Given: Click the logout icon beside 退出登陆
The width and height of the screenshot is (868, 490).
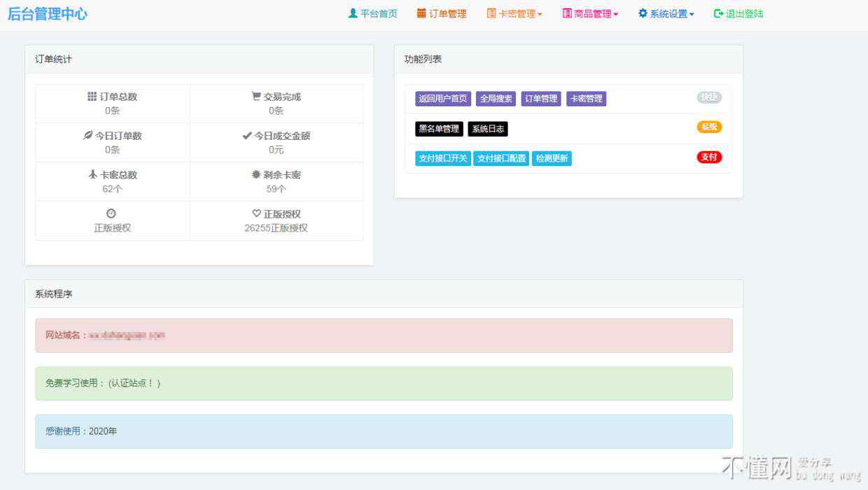Looking at the screenshot, I should (718, 13).
